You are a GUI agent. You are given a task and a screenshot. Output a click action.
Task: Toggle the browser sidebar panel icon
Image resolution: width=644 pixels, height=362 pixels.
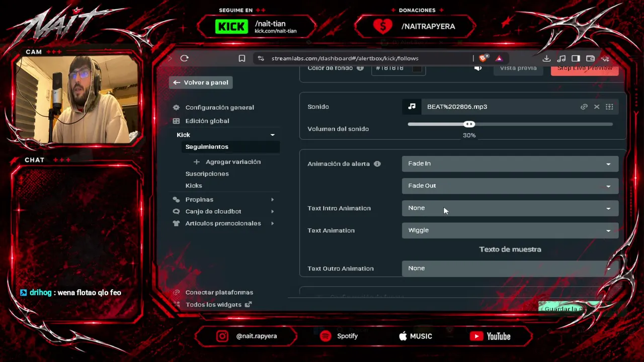click(x=576, y=58)
